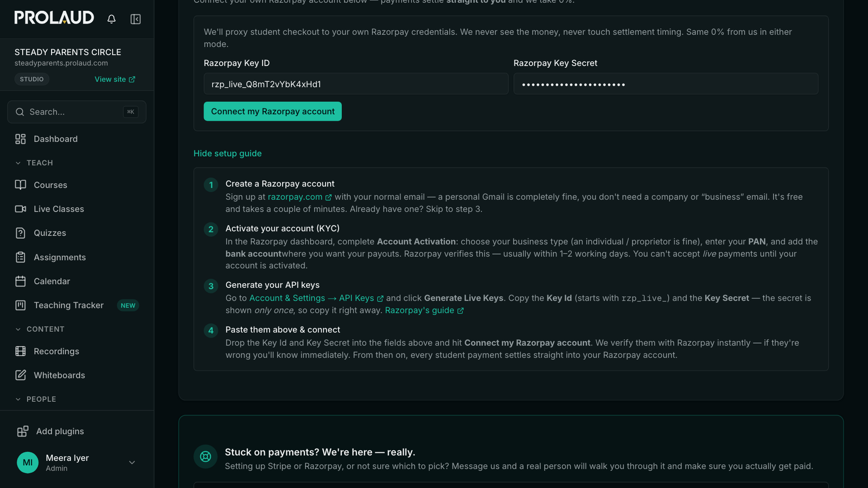This screenshot has height=488, width=868.
Task: Click the Calendar icon in sidebar
Action: tap(21, 281)
